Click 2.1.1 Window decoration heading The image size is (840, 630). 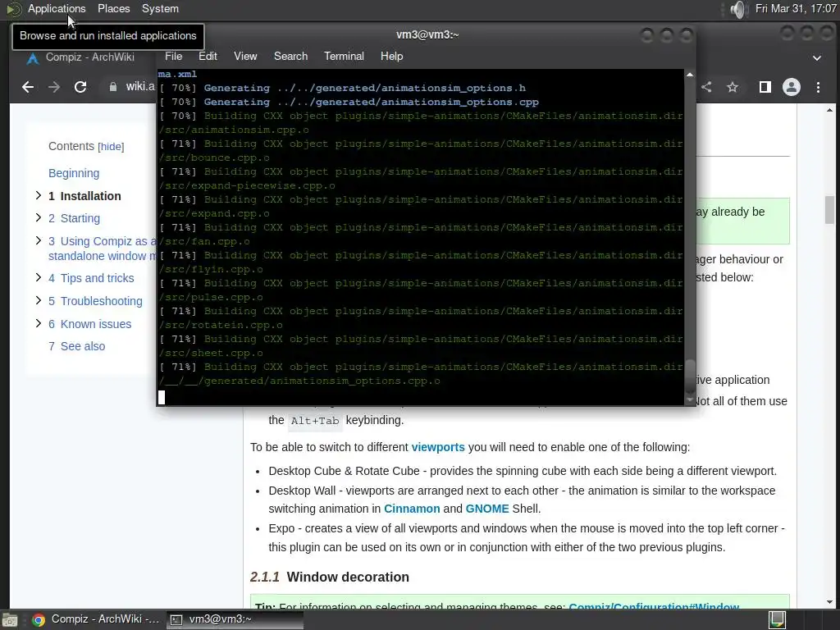[330, 577]
